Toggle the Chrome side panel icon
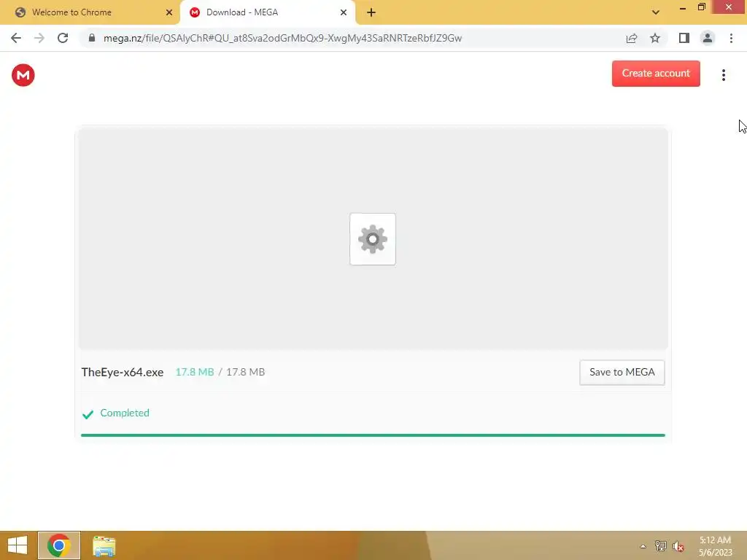 (684, 38)
